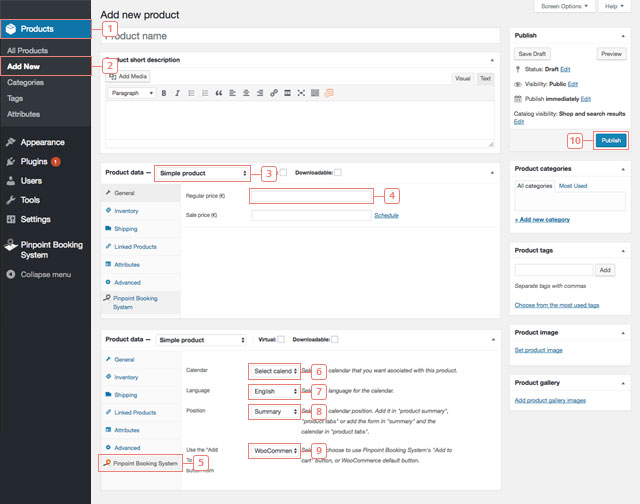Screen dimensions: 640x504
Task: Switch editor to Visual tab
Action: (x=462, y=78)
